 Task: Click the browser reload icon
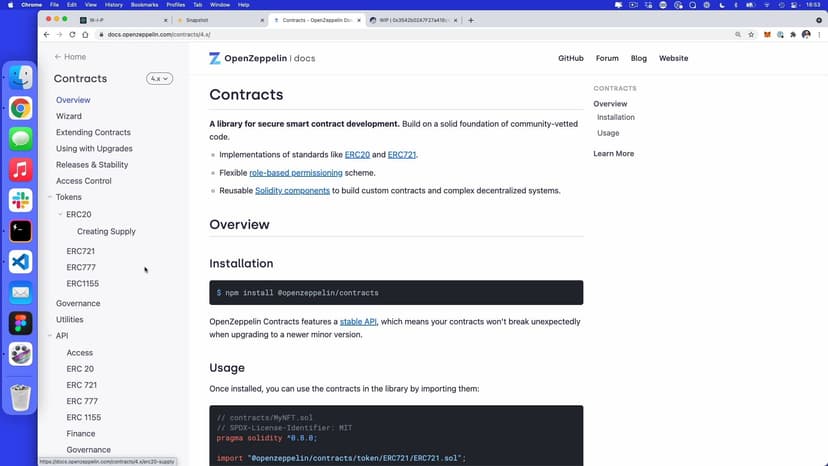pyautogui.click(x=71, y=34)
